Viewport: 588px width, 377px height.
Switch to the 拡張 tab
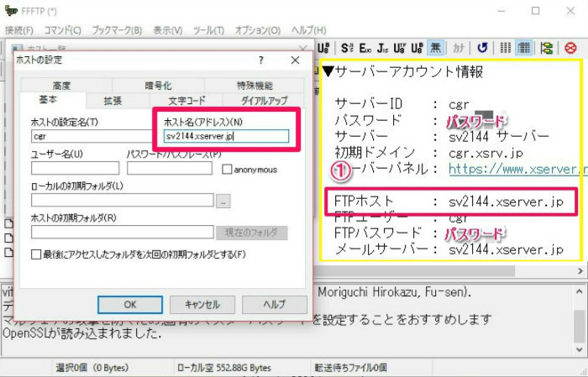[x=113, y=101]
